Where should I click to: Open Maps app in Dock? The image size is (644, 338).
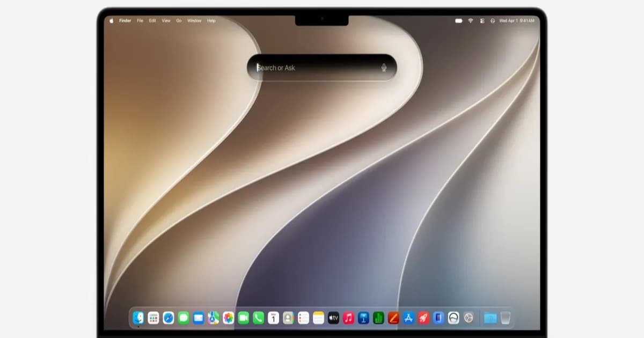214,318
